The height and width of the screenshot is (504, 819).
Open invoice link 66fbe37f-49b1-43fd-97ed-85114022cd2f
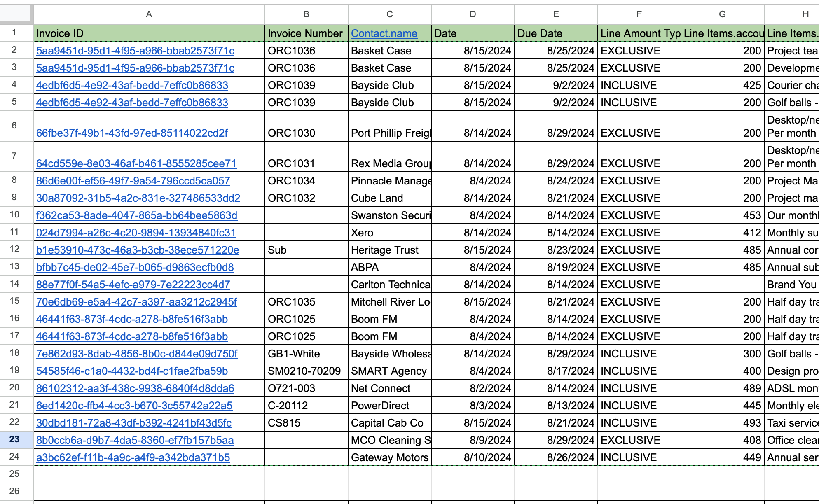click(x=132, y=133)
